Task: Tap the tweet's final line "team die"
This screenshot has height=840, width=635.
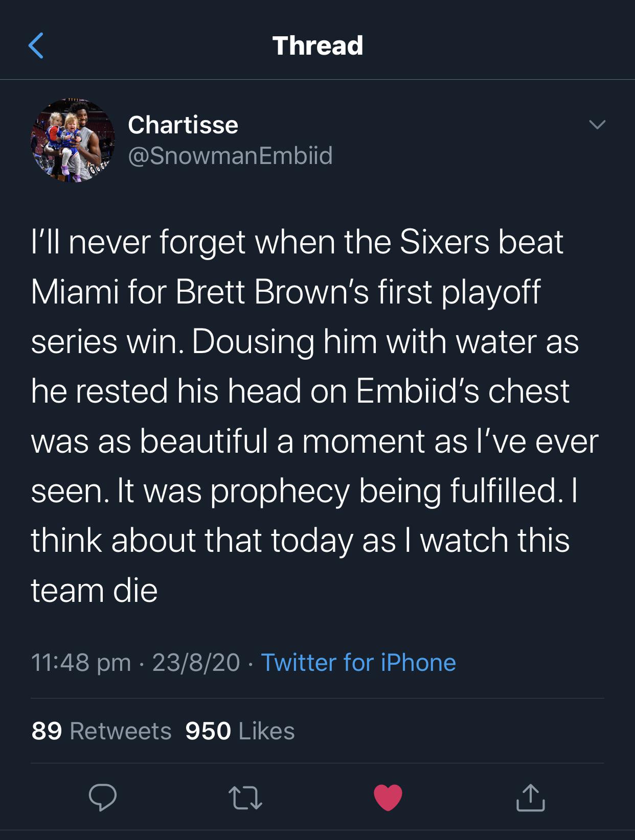Action: (x=94, y=591)
